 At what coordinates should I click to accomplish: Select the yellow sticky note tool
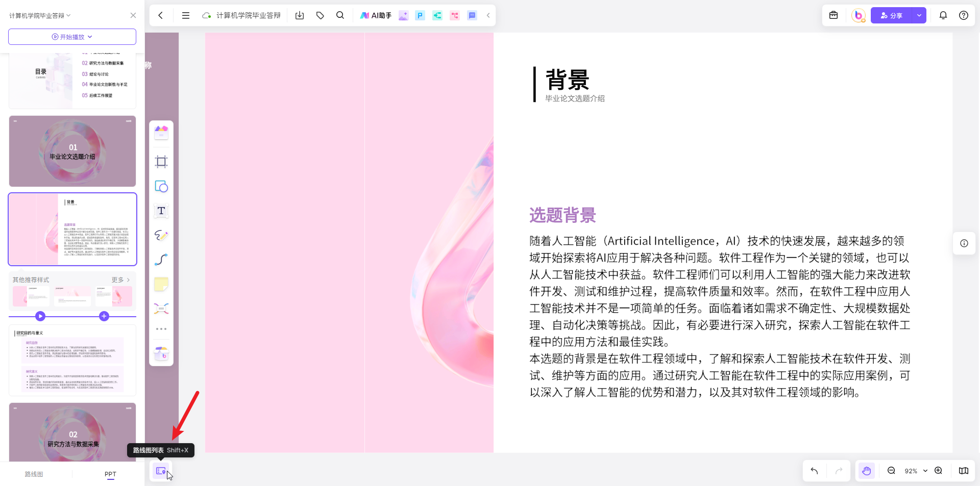click(161, 284)
